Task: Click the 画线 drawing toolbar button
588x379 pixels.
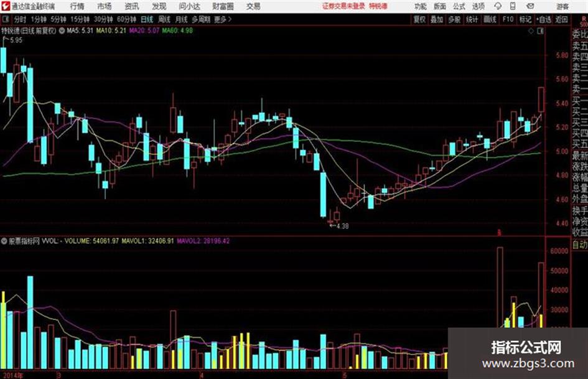Action: pyautogui.click(x=490, y=19)
